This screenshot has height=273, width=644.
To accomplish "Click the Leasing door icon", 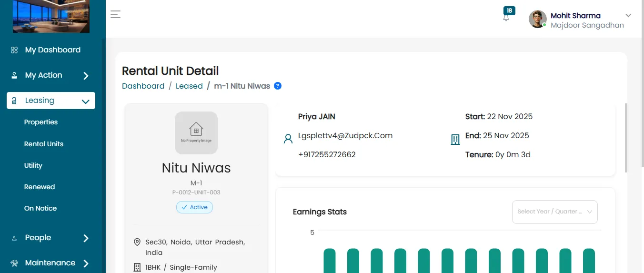I will [14, 101].
